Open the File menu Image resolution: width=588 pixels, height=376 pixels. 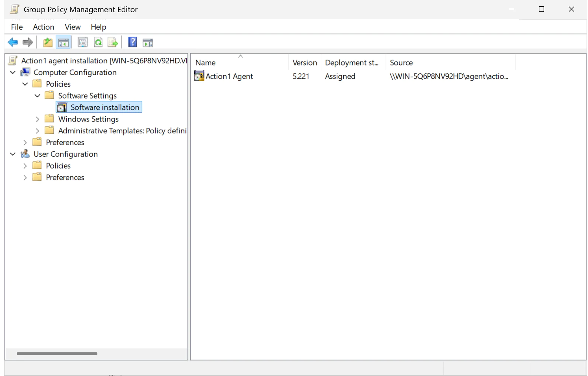(17, 27)
